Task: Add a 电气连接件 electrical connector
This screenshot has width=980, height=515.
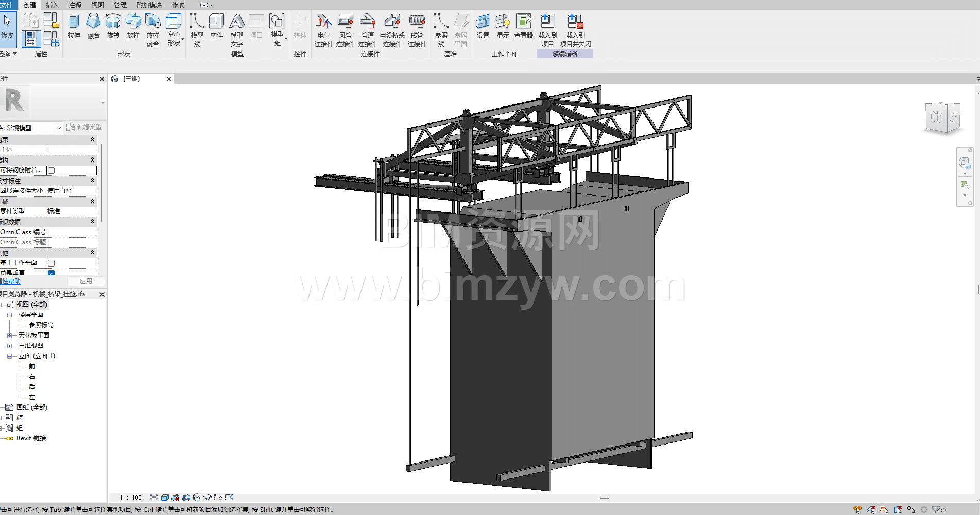Action: (323, 30)
